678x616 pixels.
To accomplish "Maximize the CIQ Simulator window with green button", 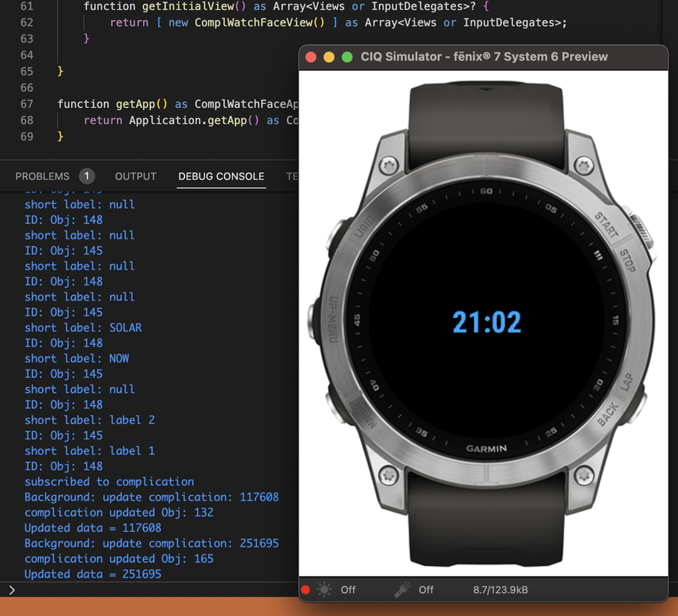I will tap(347, 57).
